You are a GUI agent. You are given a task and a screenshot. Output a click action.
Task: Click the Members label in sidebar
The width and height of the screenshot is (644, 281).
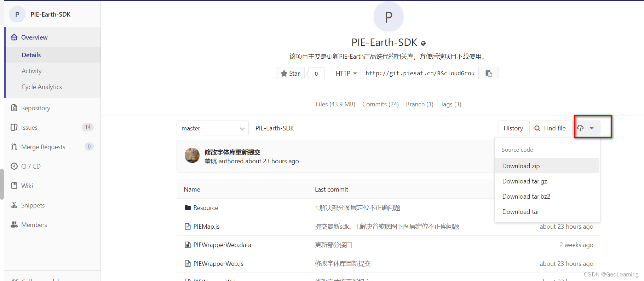(34, 225)
